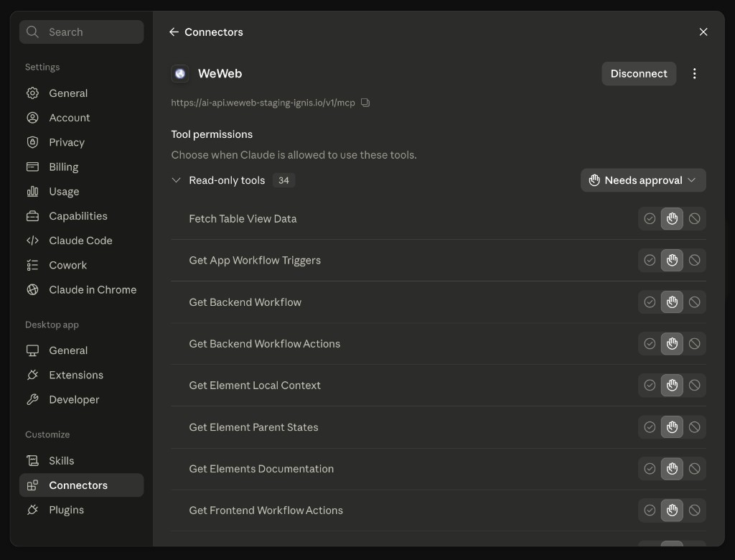735x560 pixels.
Task: Open Developer settings
Action: 81,400
